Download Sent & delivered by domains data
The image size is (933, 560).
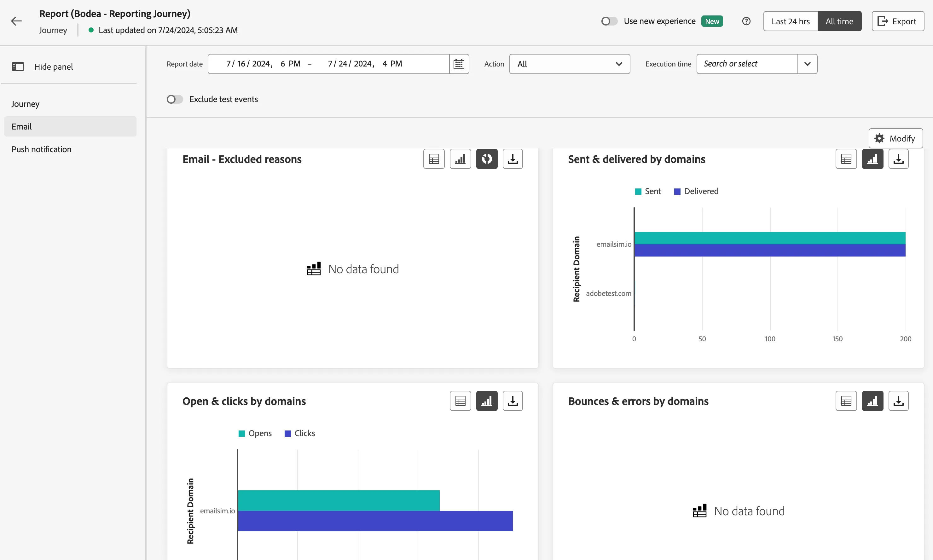pos(898,159)
